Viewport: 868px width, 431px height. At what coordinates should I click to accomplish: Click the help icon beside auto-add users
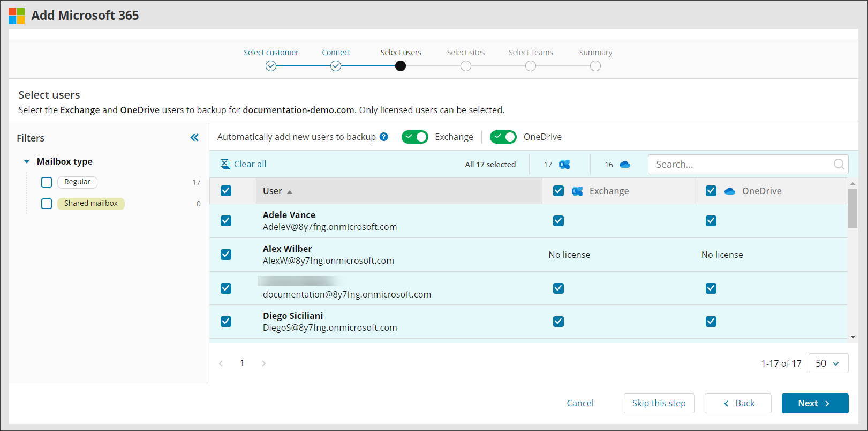pos(383,137)
